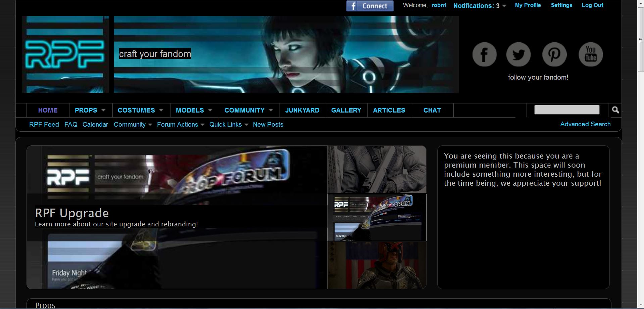This screenshot has height=309, width=644.
Task: Open the Settings link
Action: (561, 5)
